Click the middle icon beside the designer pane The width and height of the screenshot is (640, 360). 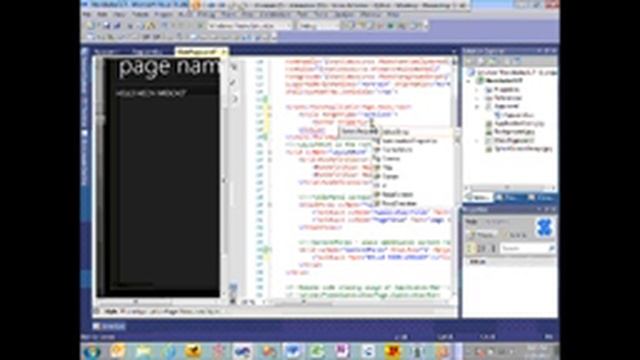coord(233,83)
